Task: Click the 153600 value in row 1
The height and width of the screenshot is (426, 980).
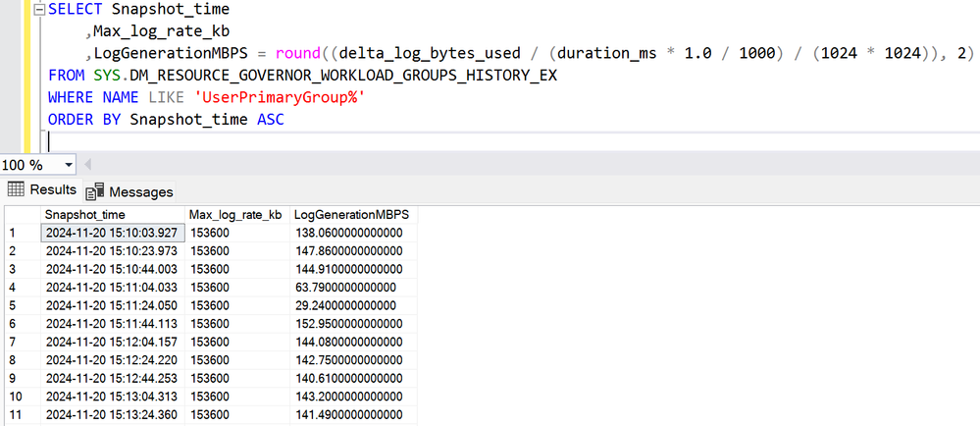Action: [237, 233]
